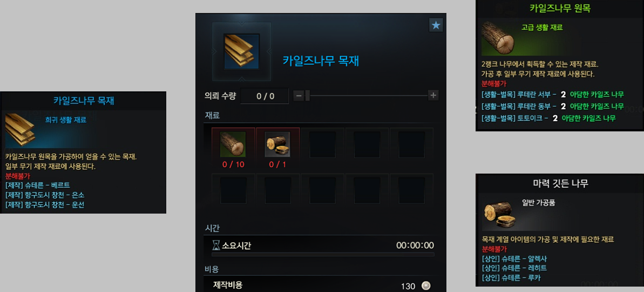Open the [제작] 항구도시 창천 - 운선 link
This screenshot has height=292, width=644.
tap(45, 205)
